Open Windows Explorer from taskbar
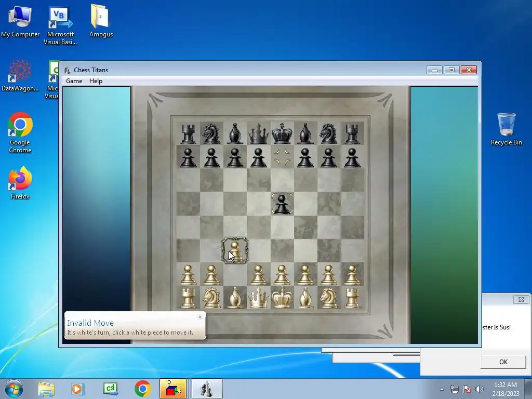532x399 pixels. point(46,389)
